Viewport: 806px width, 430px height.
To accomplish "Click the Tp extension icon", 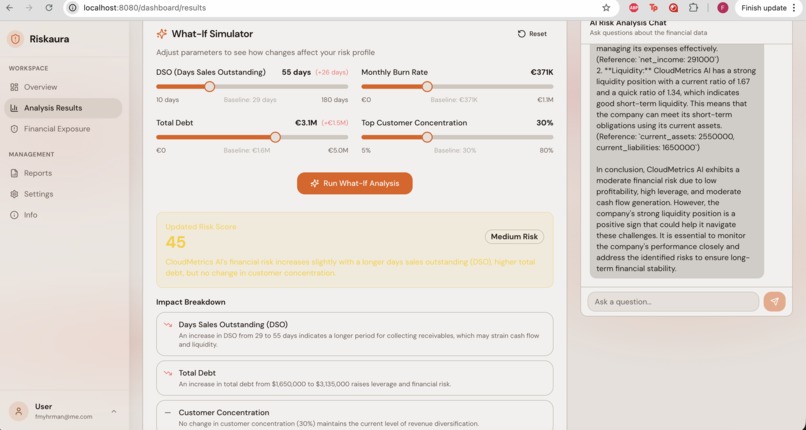I will point(653,8).
